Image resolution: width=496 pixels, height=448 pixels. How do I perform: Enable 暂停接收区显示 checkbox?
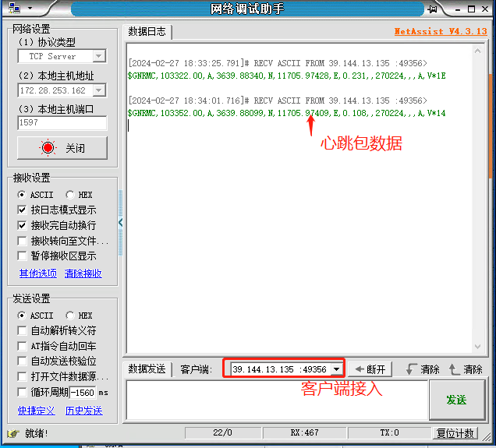point(22,256)
